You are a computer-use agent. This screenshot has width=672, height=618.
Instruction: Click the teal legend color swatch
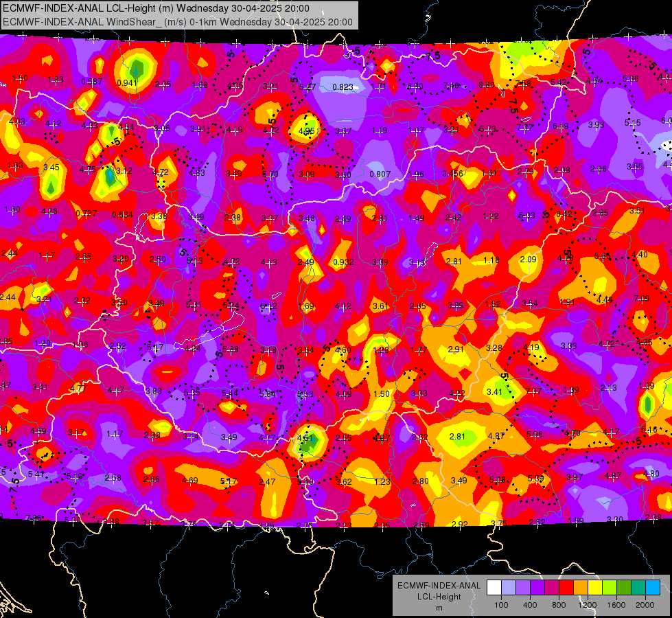pos(638,588)
